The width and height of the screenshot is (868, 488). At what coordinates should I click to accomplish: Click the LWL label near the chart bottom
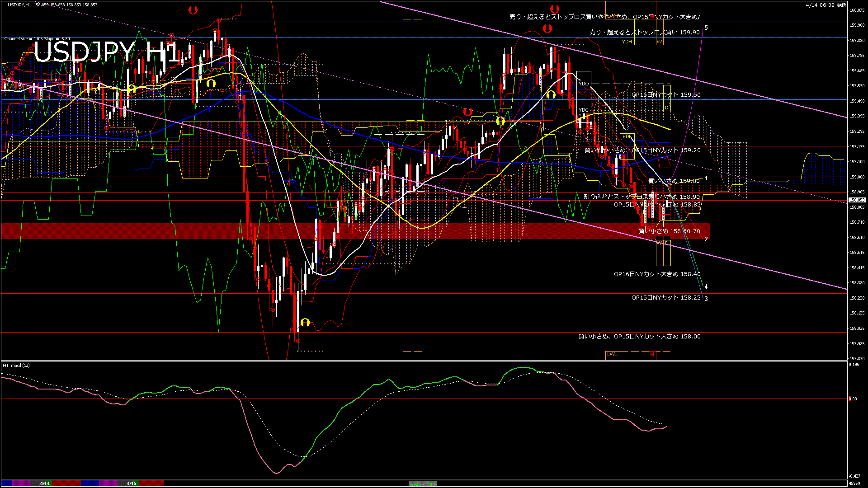612,354
